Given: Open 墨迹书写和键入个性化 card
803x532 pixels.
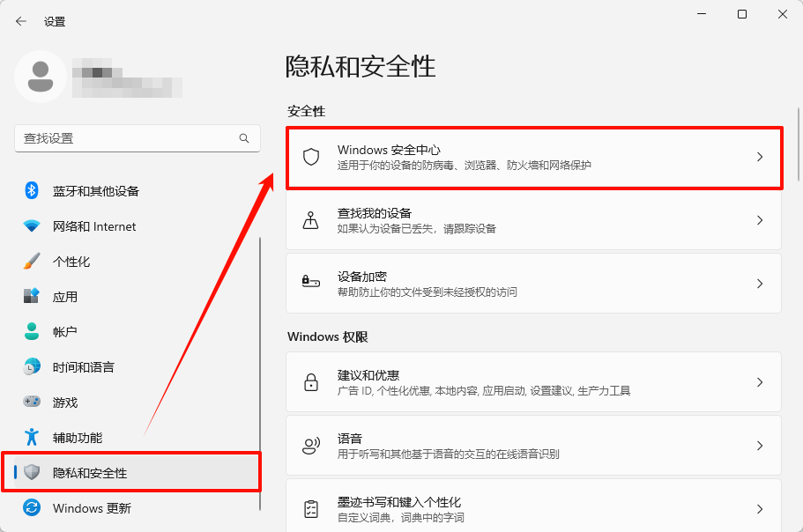Looking at the screenshot, I should (533, 506).
